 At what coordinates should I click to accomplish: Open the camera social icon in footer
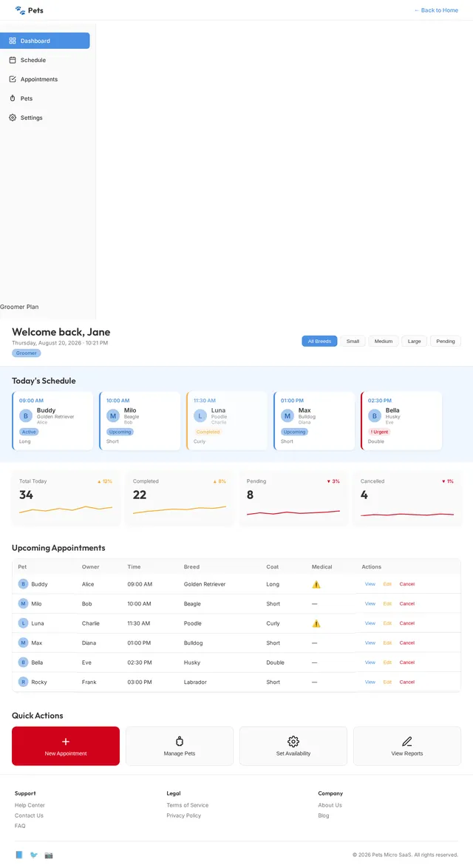click(49, 855)
